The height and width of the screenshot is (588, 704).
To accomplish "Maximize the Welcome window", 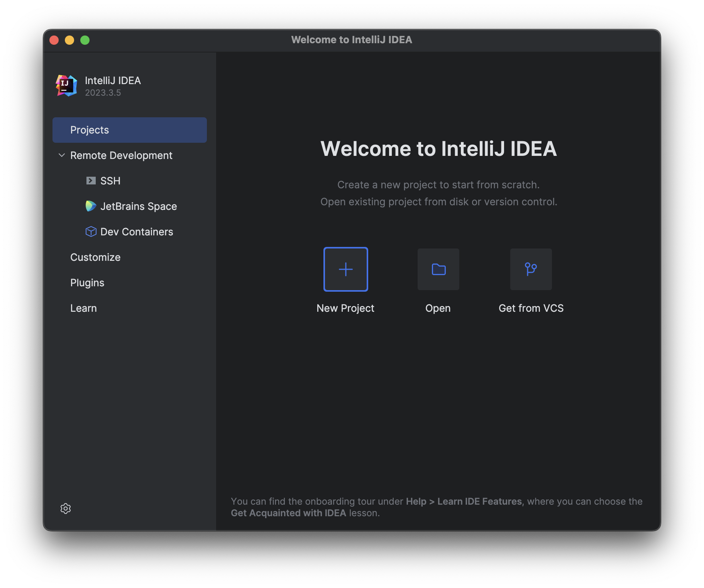I will click(85, 40).
